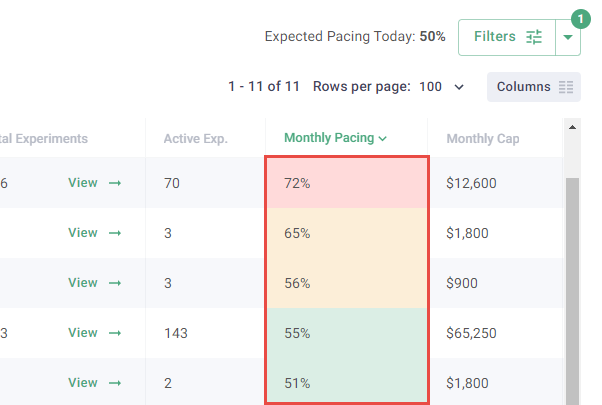
Task: Click View arrow icon in 65% row
Action: click(x=115, y=233)
